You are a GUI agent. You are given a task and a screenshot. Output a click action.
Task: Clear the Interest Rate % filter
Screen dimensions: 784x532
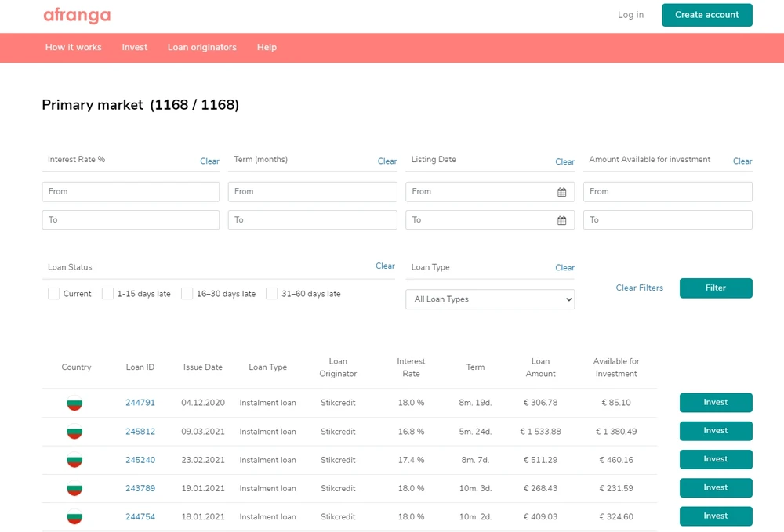click(209, 161)
